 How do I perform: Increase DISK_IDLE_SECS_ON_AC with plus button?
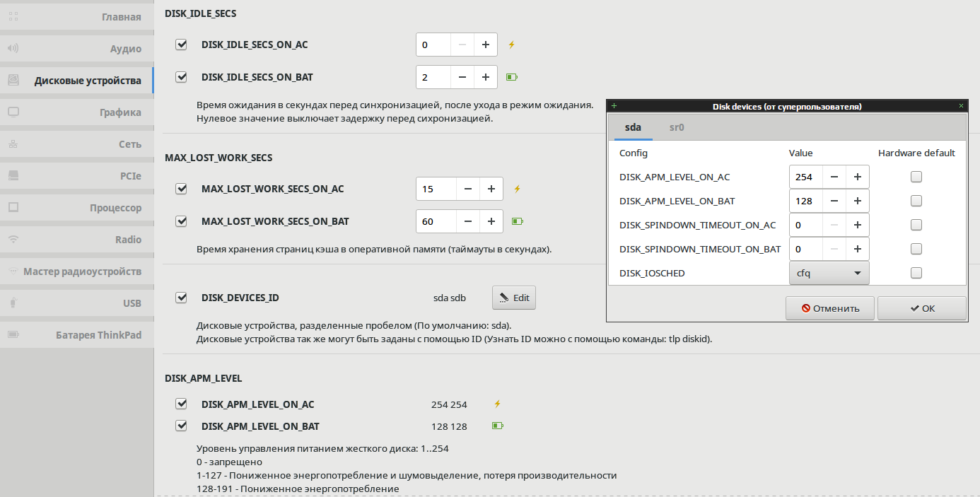[x=485, y=45]
